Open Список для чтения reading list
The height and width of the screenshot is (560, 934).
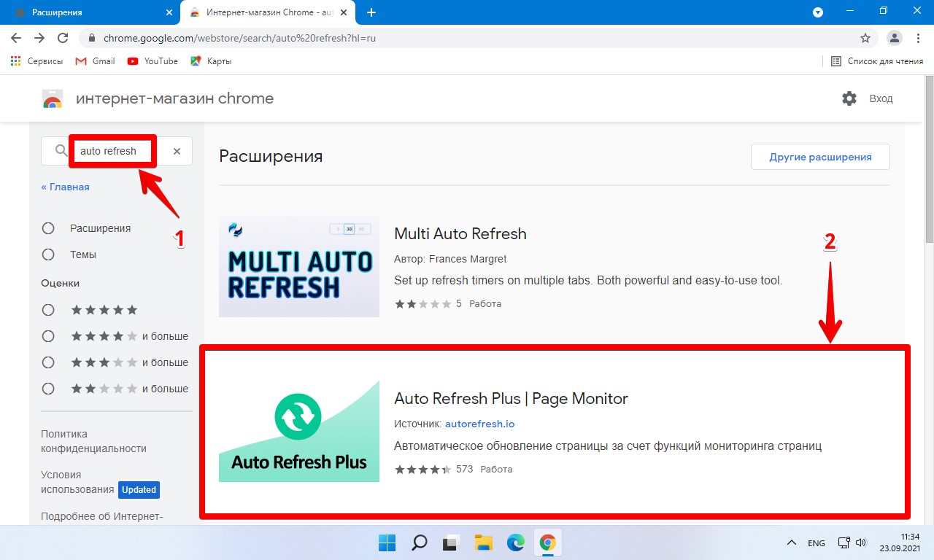tap(877, 61)
